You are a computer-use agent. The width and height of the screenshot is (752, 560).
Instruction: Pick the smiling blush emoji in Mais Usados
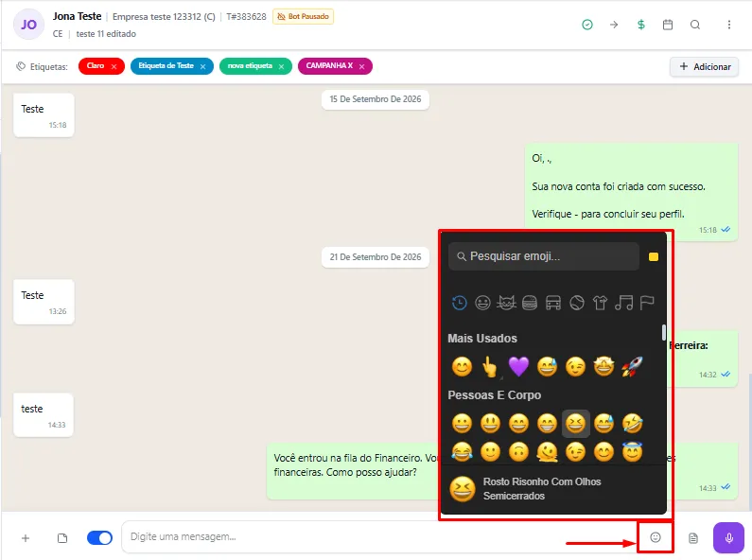click(462, 367)
